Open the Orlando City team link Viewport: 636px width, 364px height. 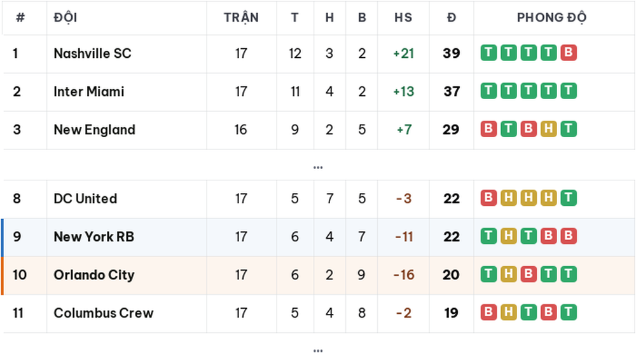point(94,275)
